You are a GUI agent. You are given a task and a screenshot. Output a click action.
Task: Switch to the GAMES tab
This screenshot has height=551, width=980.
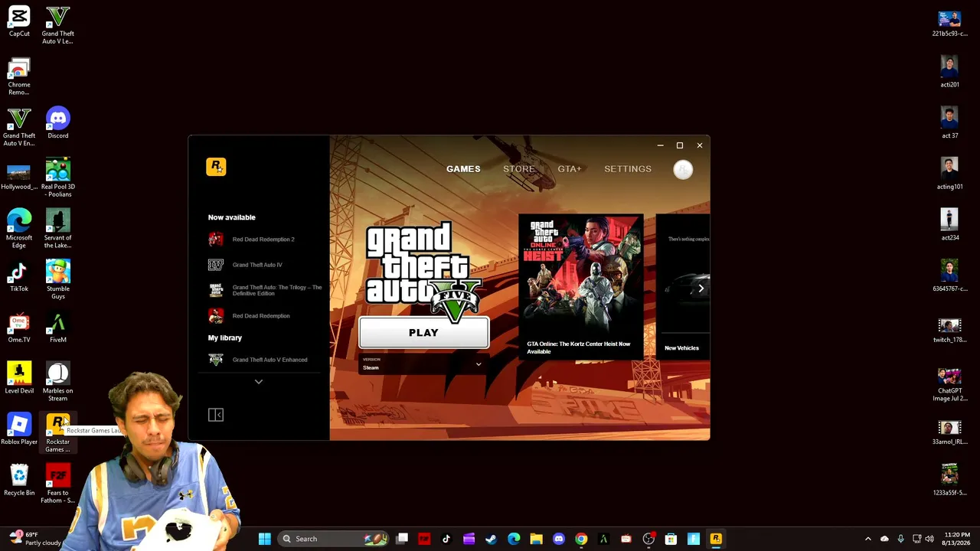click(x=463, y=169)
